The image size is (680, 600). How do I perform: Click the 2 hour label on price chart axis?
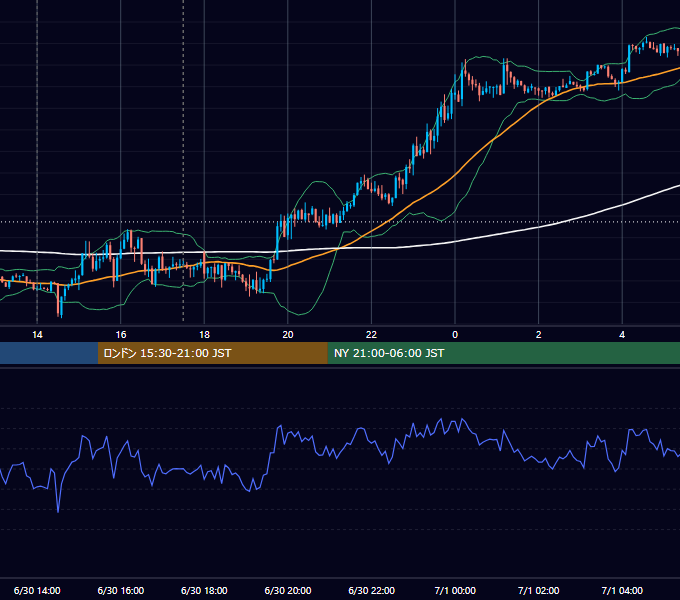coord(538,335)
